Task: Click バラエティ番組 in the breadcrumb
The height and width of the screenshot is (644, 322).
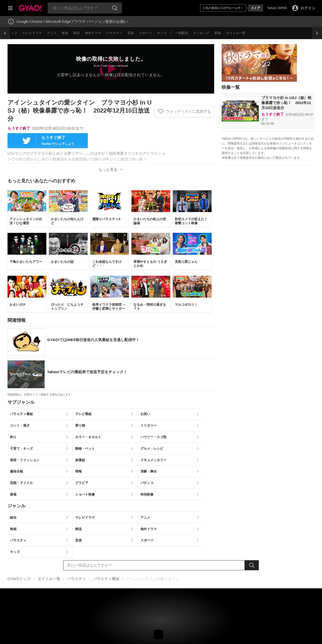Action: coord(106,579)
